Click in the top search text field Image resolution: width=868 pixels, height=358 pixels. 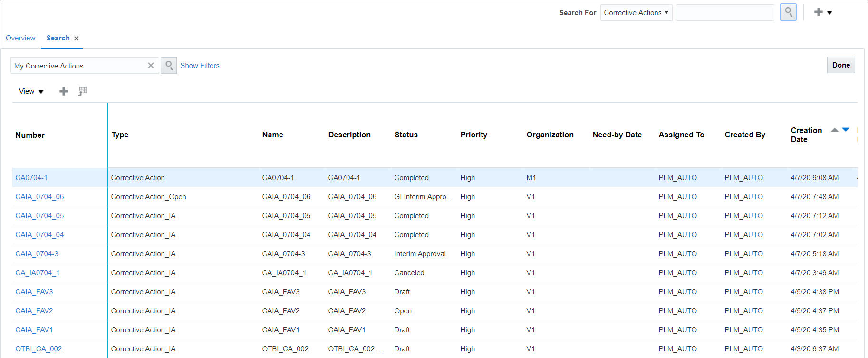click(x=724, y=13)
